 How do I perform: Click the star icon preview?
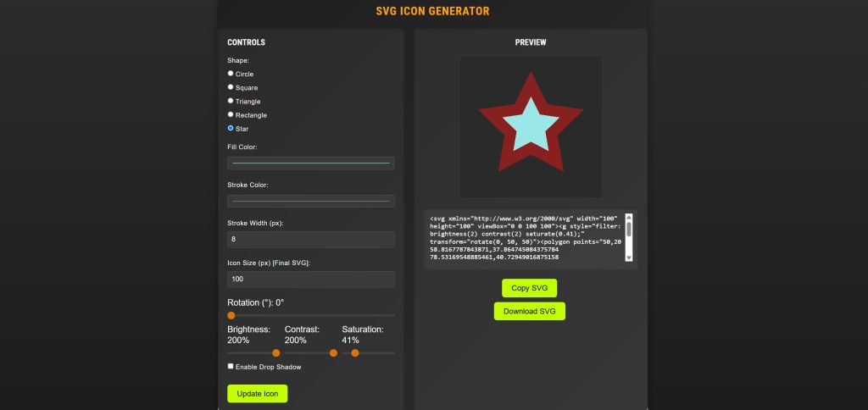531,122
